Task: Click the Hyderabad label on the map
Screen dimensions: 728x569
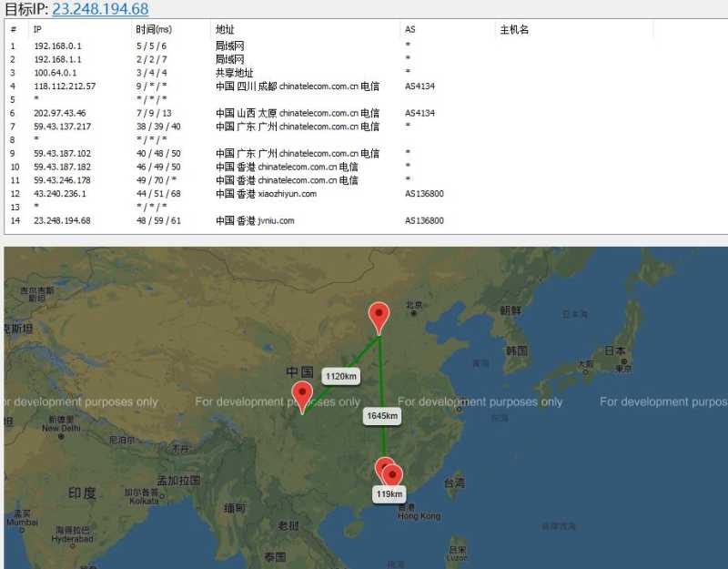Action: coord(73,539)
